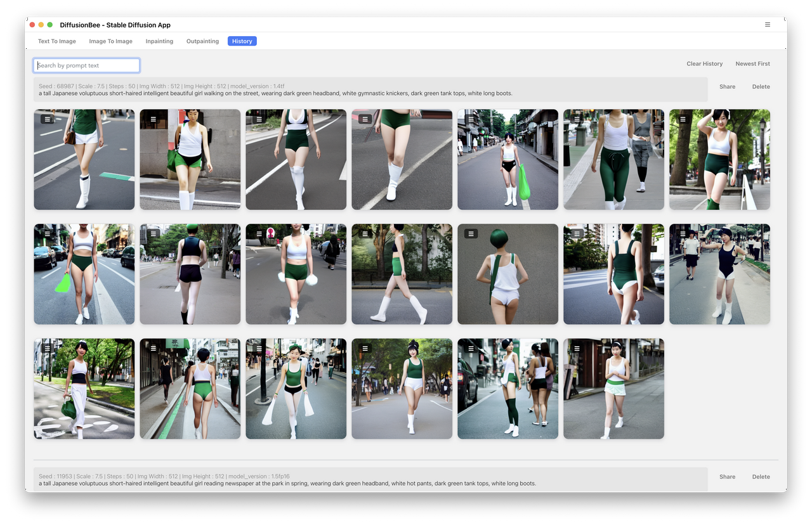This screenshot has height=525, width=812.
Task: Click menu icon on first row's fourth image
Action: [x=365, y=119]
